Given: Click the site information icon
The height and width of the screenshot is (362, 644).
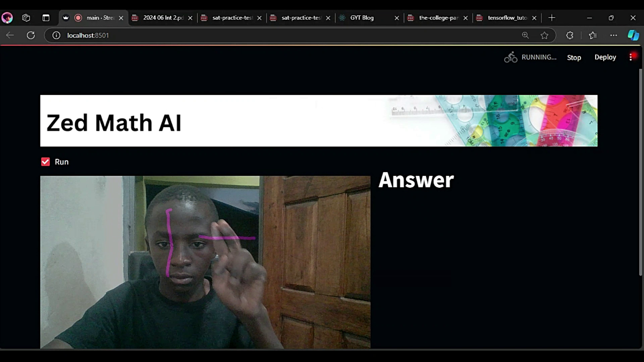Looking at the screenshot, I should click(x=56, y=35).
